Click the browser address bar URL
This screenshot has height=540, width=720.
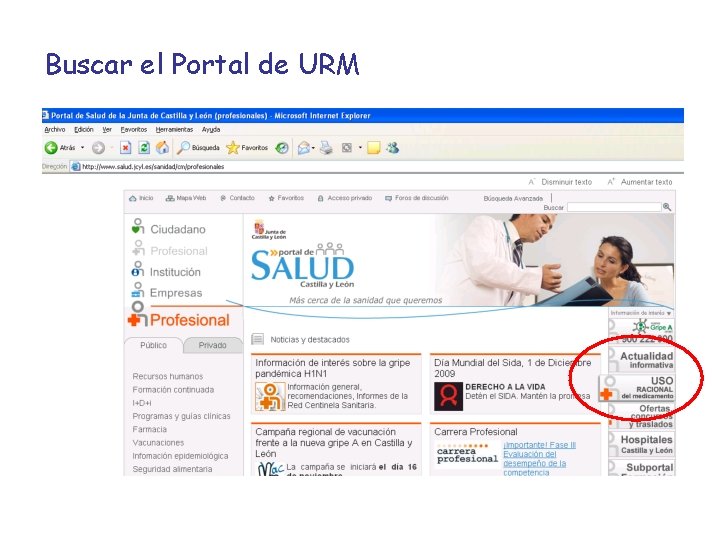coord(153,167)
